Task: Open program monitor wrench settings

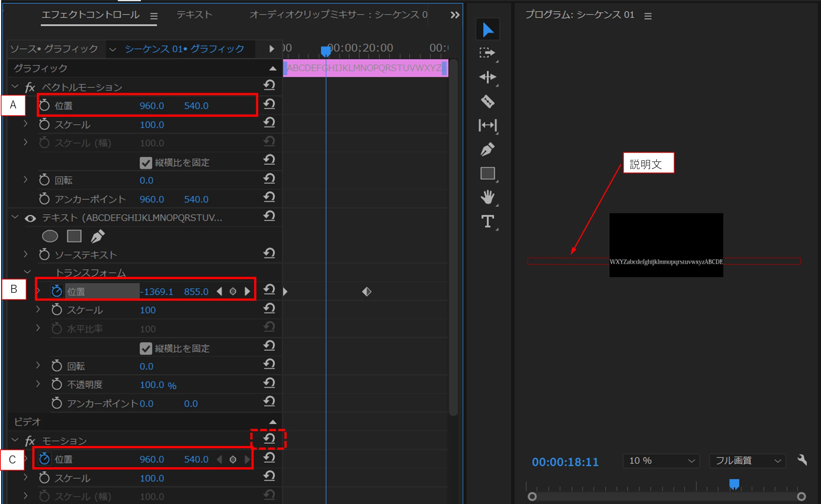Action: pyautogui.click(x=802, y=460)
